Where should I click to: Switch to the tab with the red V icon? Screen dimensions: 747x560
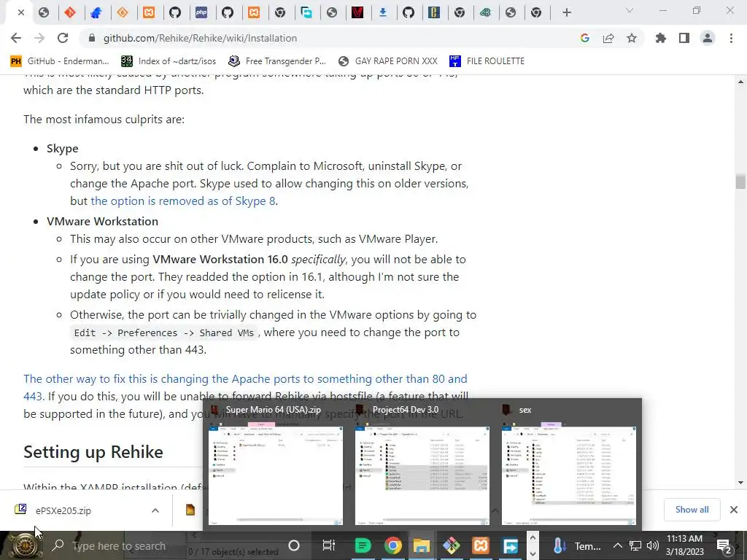[x=357, y=12]
